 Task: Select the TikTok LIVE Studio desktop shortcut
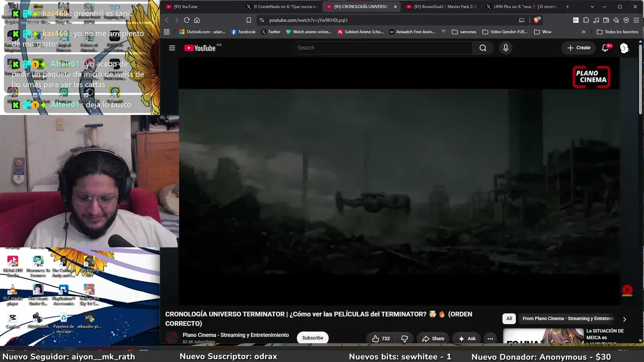coord(13,266)
